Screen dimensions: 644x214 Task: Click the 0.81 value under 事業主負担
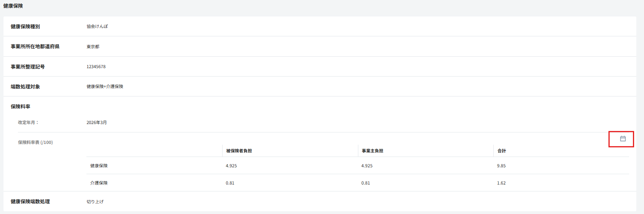[x=366, y=183]
